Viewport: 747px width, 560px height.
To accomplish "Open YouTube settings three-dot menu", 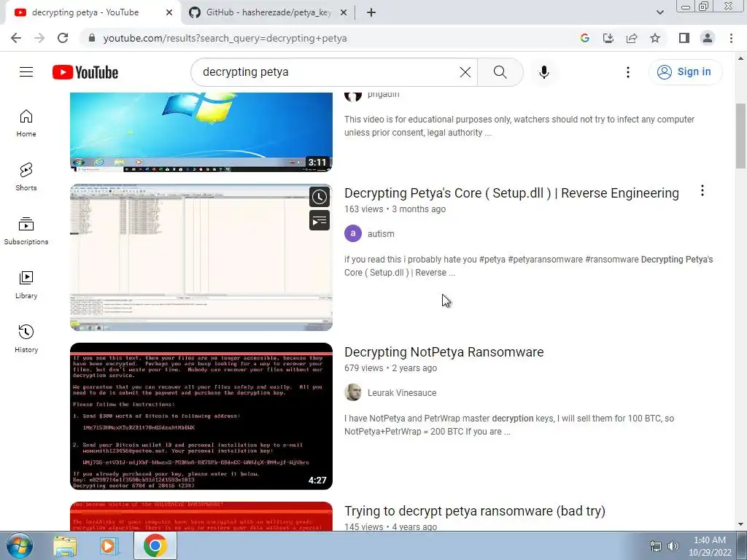I will tap(628, 72).
